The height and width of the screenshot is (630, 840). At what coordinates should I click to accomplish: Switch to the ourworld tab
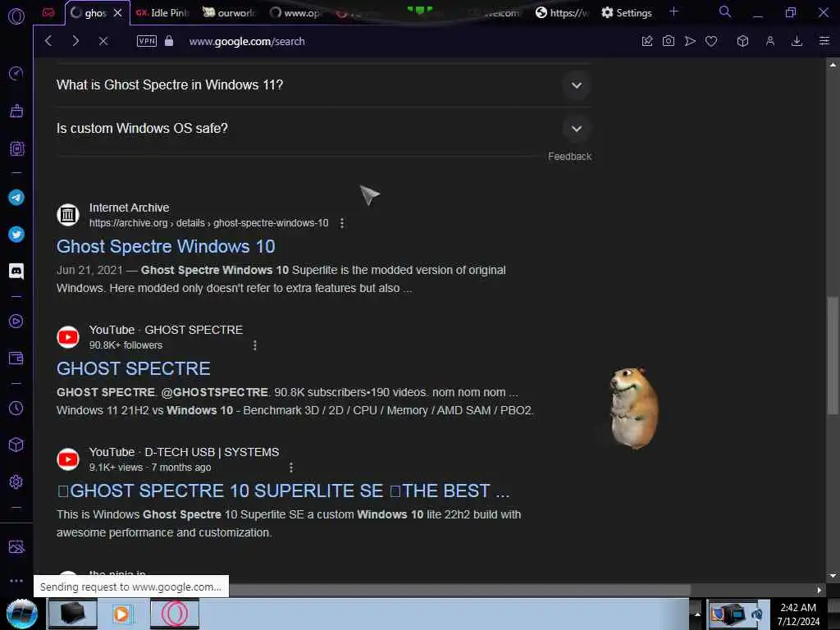pos(230,13)
